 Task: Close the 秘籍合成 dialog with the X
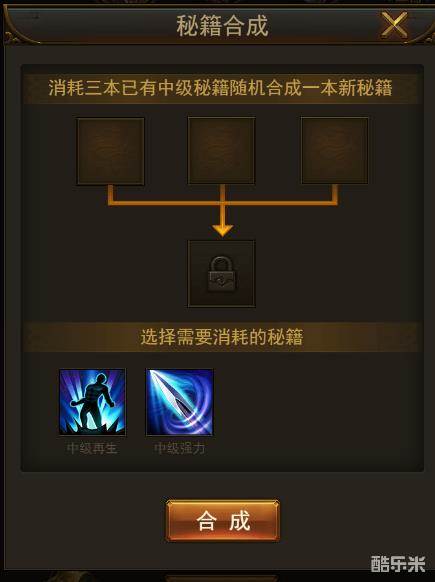pos(394,24)
